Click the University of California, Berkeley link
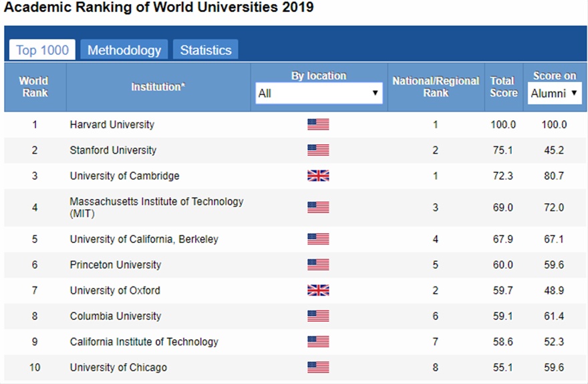Image resolution: width=588 pixels, height=384 pixels. pos(144,239)
